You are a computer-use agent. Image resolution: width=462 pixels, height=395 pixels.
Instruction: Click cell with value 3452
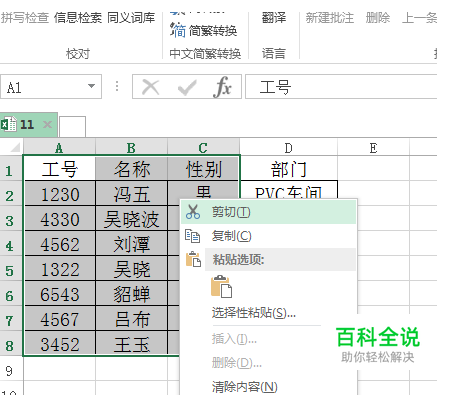coord(60,344)
